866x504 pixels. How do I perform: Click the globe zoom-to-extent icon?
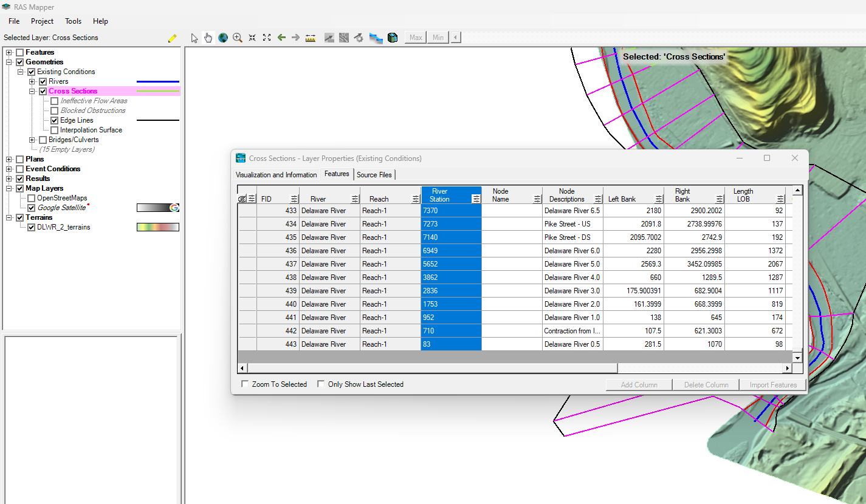pos(223,38)
